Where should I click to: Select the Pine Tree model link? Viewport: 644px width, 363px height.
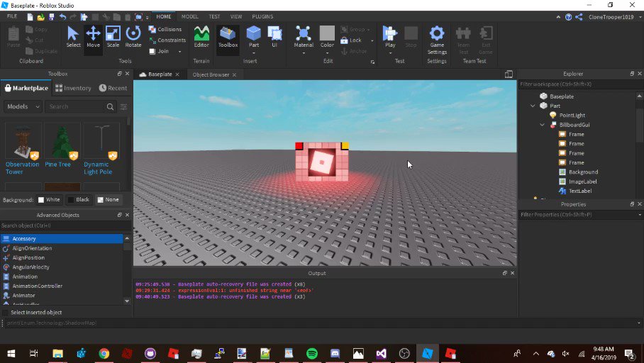57,164
